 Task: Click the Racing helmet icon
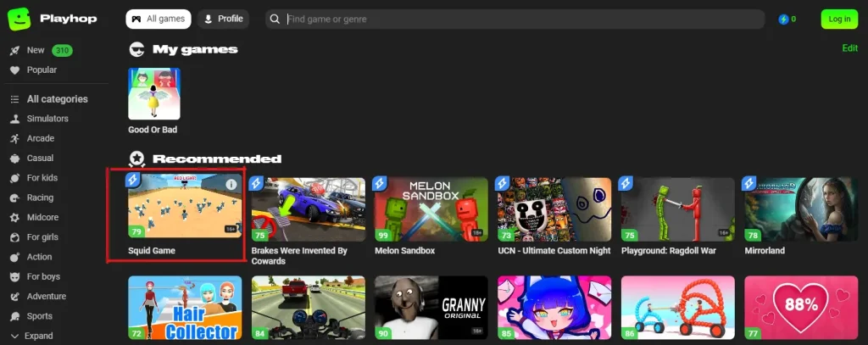(15, 198)
